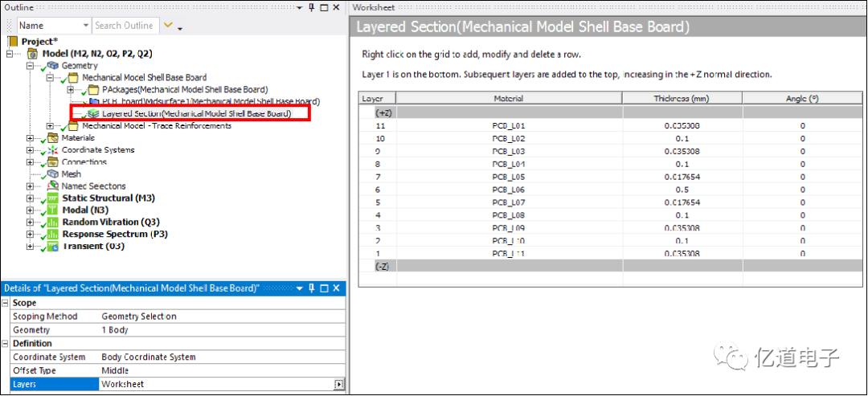Screen dimensions: 868x396
Task: Click the Layers Worksheet arrow button
Action: click(338, 385)
